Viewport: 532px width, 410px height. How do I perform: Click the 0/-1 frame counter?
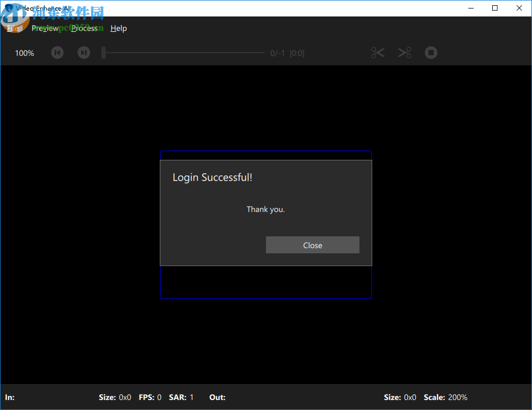[278, 53]
